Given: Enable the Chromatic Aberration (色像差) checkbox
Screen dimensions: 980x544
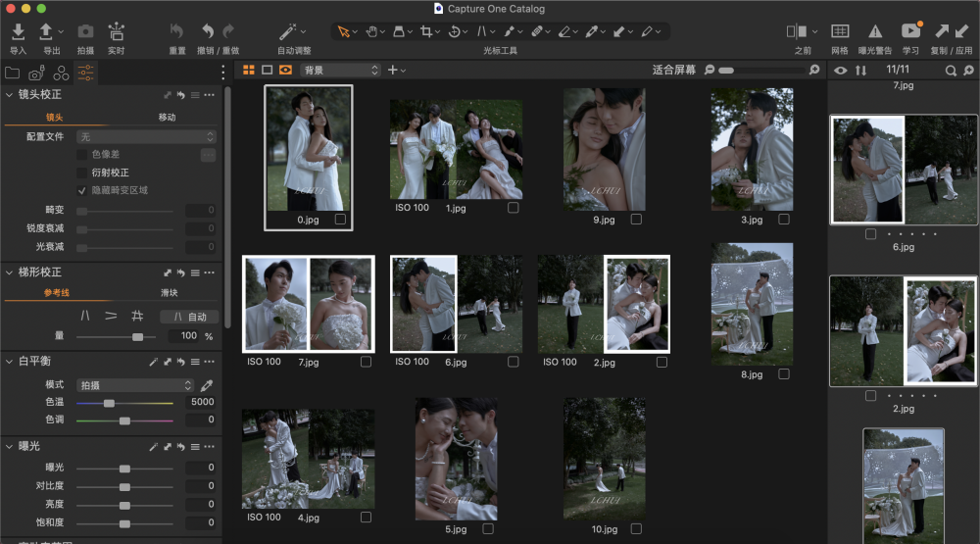Looking at the screenshot, I should [82, 155].
